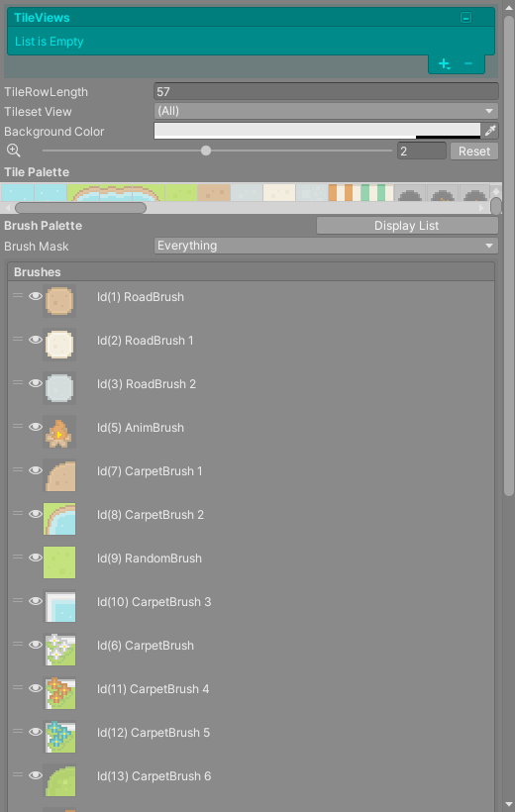Open the Brush Mask Everything dropdown
Screen dimensions: 515x812
coord(326,246)
